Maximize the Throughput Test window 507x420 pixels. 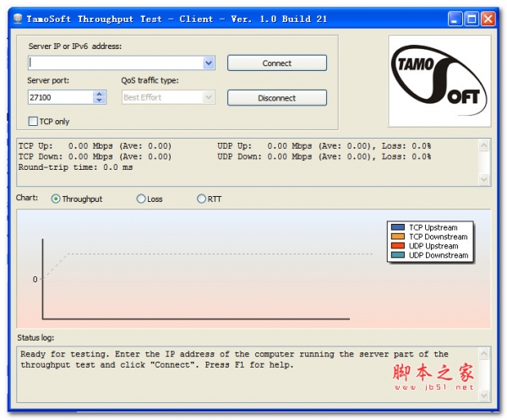coord(472,19)
